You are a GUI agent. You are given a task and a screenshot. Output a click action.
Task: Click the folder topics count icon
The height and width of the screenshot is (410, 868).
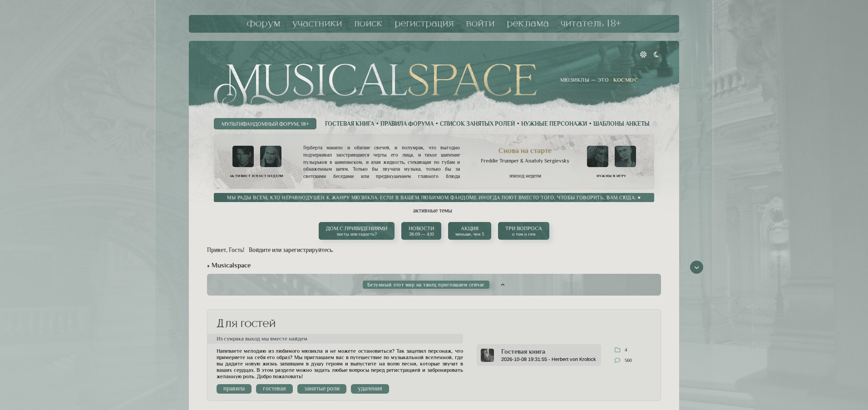617,350
